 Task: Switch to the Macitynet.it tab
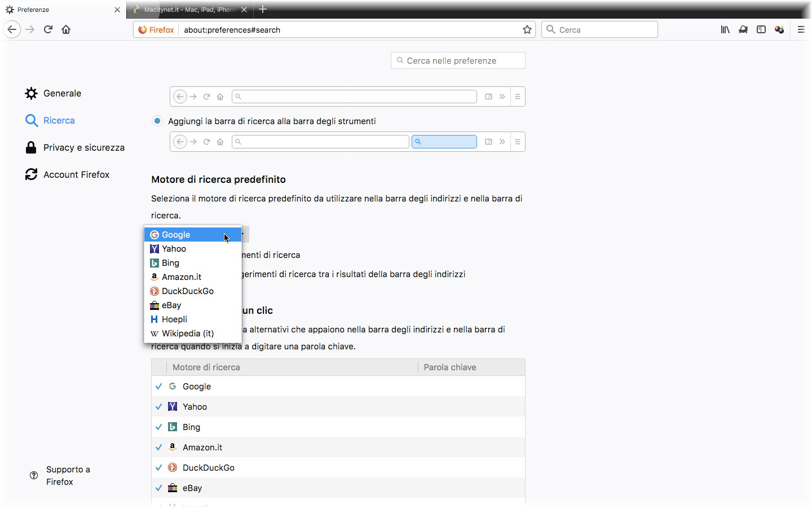(186, 10)
